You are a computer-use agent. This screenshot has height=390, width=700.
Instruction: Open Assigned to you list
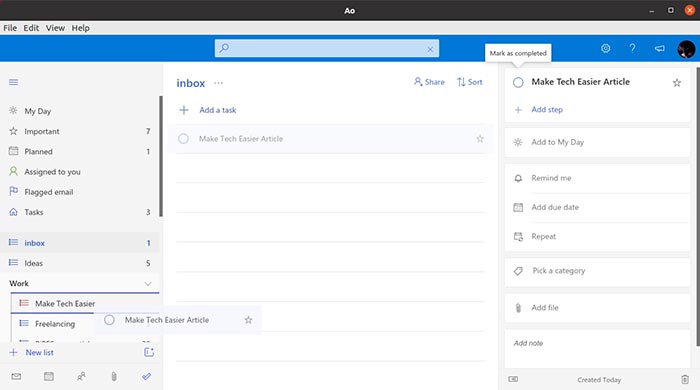(79, 172)
